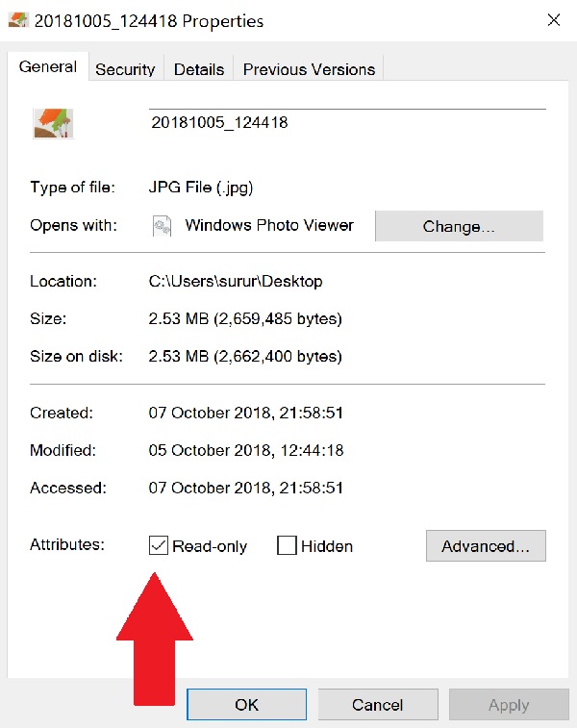Click the Desktop location path text

[236, 282]
